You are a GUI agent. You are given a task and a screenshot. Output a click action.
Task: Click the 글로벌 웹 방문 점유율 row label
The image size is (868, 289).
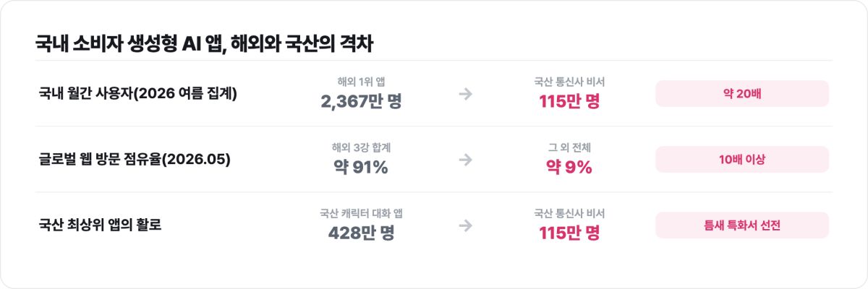(x=135, y=160)
